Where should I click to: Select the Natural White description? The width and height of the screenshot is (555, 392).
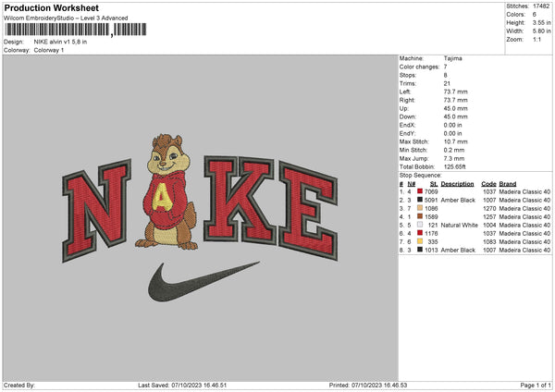[460, 225]
